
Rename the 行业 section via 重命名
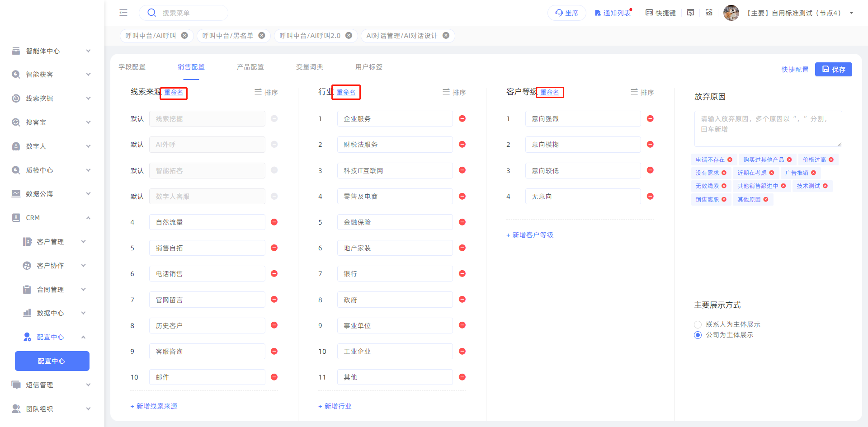click(346, 93)
